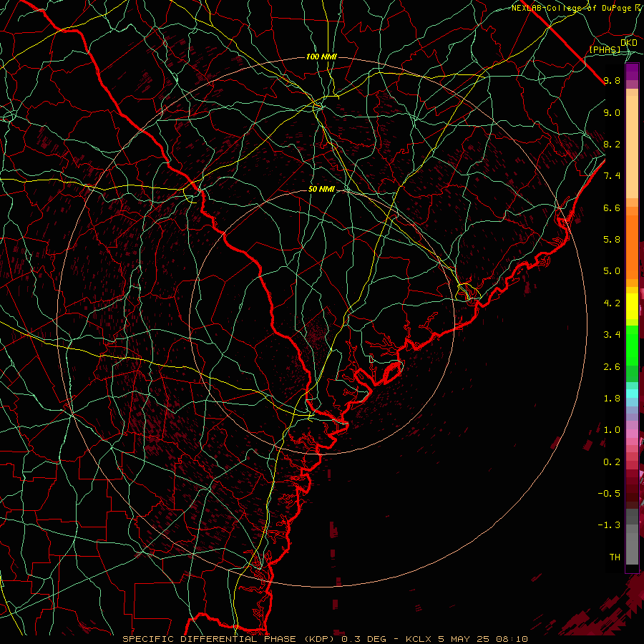Viewport: 644px width, 644px height.
Task: Pick the purple top segment of color bar
Action: [632, 72]
